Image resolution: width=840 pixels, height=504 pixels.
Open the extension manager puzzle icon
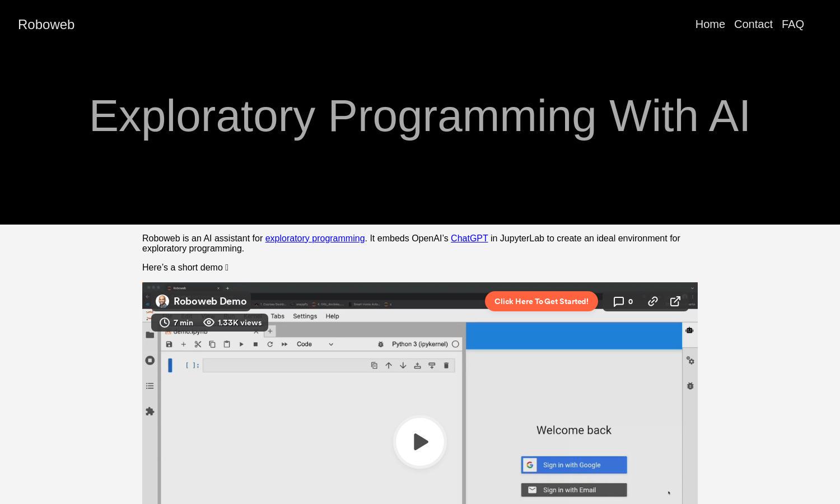click(x=150, y=412)
